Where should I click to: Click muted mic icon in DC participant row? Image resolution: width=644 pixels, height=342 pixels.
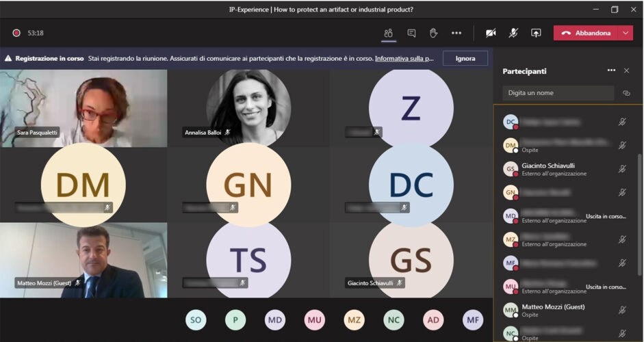coord(622,122)
